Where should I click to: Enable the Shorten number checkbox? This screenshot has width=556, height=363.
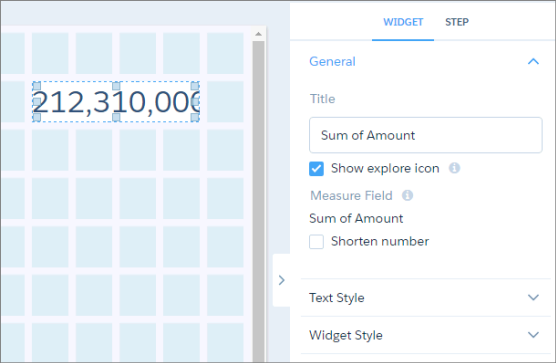click(316, 242)
